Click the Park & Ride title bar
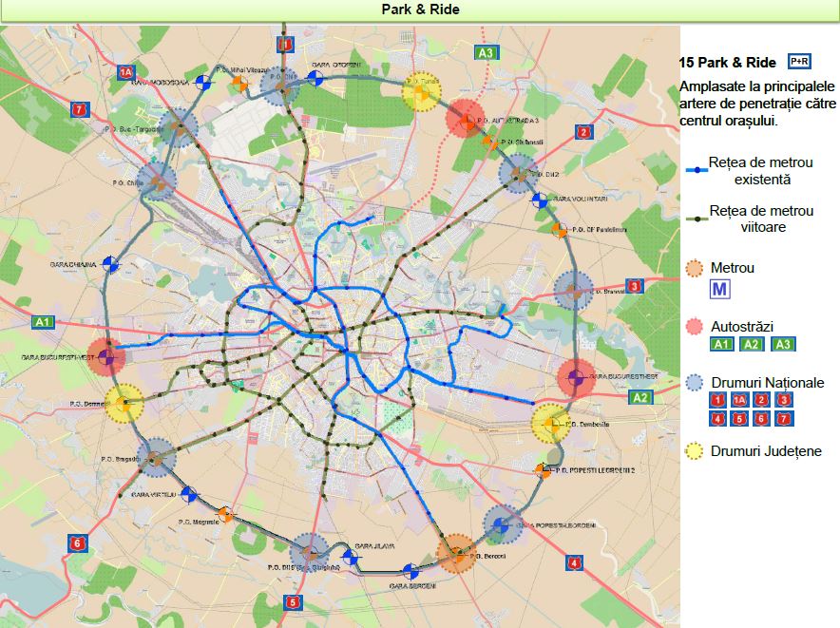Screen dimensions: 840x628 coord(420,10)
